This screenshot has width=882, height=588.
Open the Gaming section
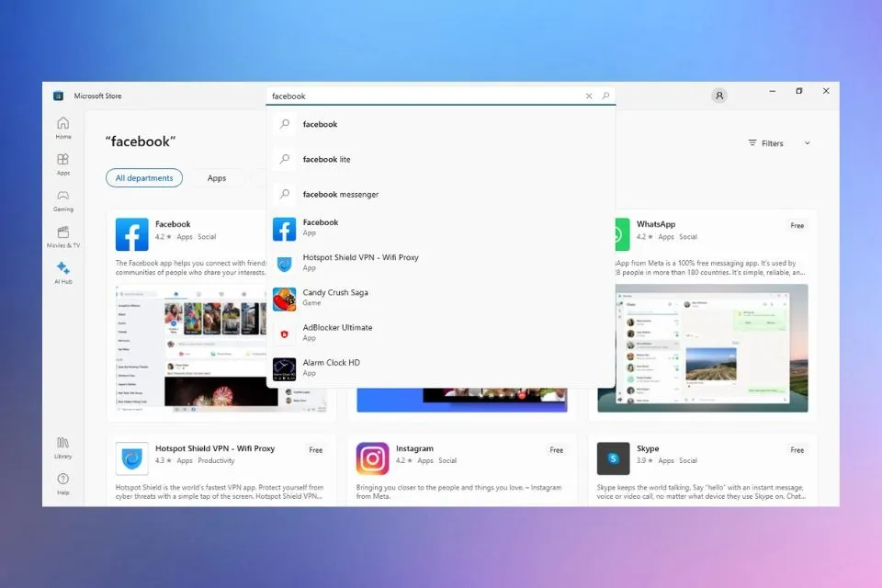tap(62, 201)
